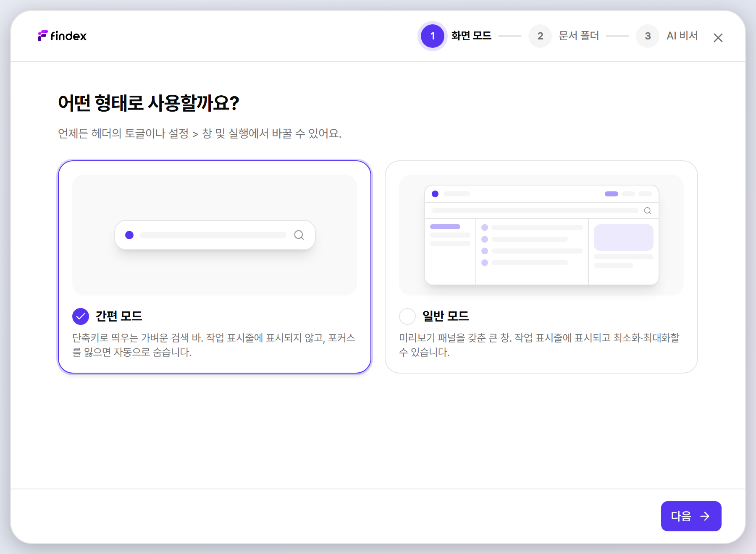The image size is (756, 554).
Task: Click the 간편 모드 search bar preview
Action: [215, 235]
